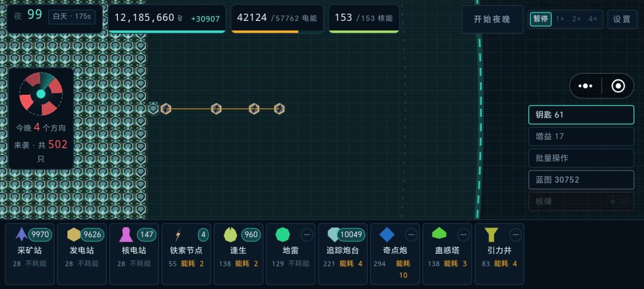Click the 10049 tracking turret count badge

click(352, 234)
